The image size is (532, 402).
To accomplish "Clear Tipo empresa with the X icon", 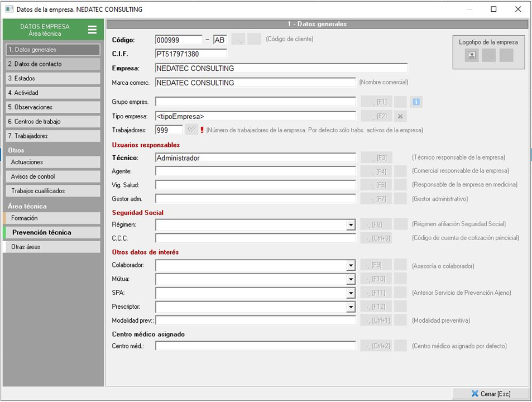I will 400,116.
